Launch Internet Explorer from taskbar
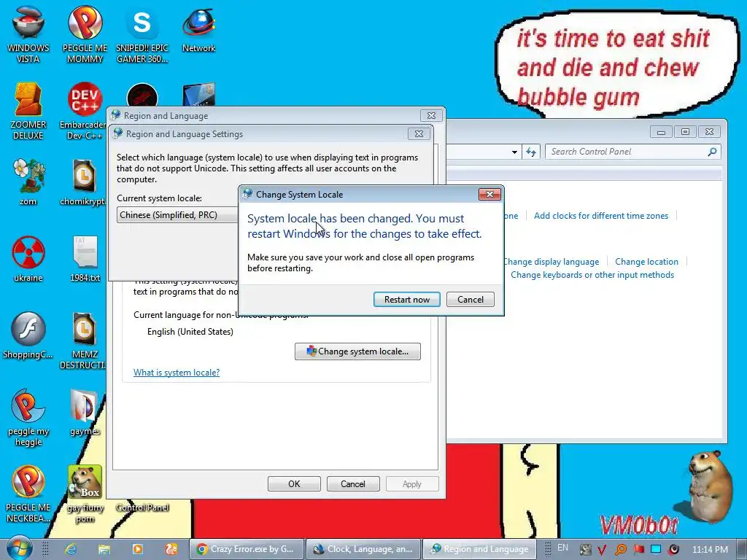 coord(71,549)
